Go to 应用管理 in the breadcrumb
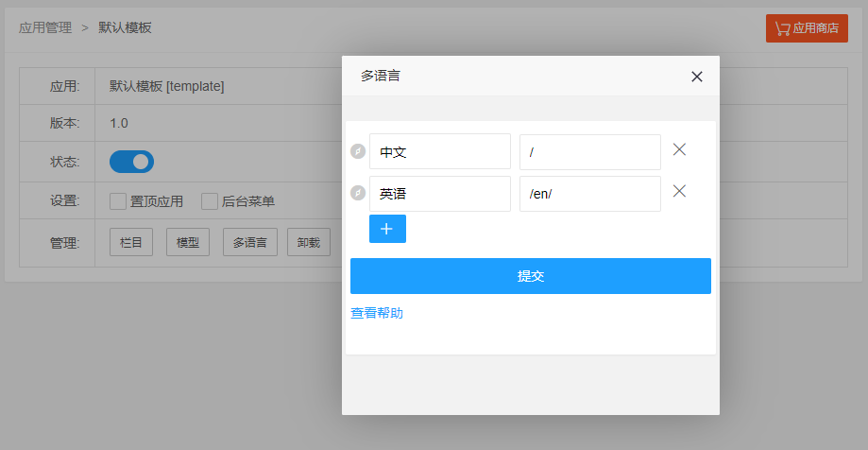The image size is (868, 450). [45, 28]
